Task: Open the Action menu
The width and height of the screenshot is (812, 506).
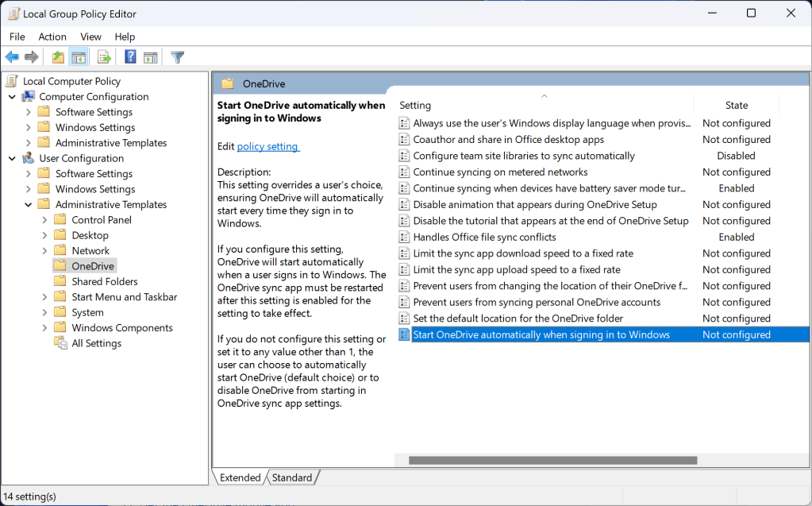Action: (52, 37)
